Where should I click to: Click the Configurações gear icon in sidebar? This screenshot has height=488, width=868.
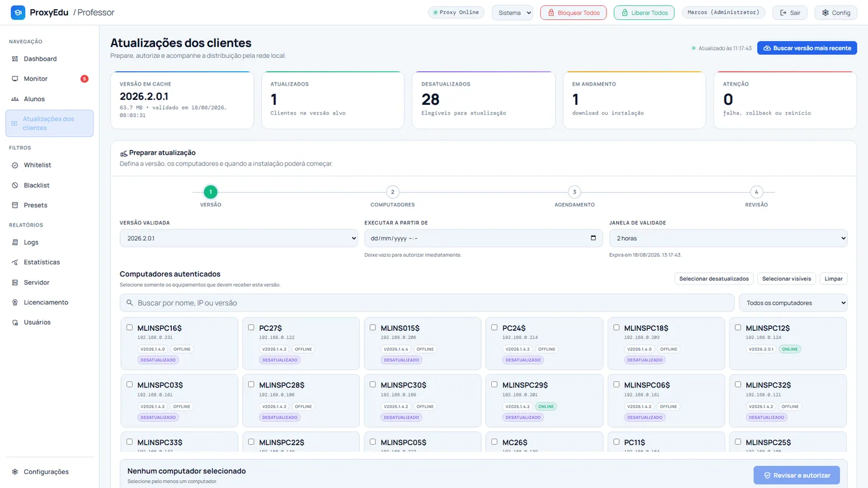coord(15,472)
